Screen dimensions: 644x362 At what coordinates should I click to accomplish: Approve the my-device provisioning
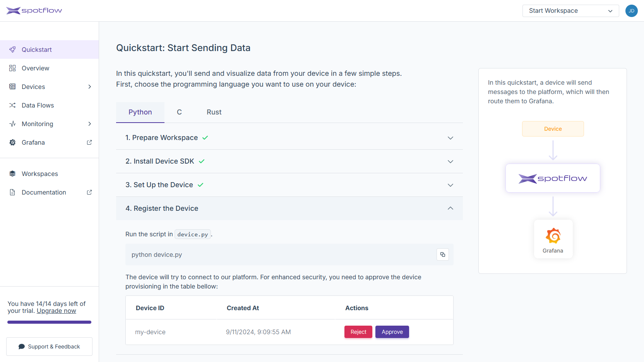(392, 332)
